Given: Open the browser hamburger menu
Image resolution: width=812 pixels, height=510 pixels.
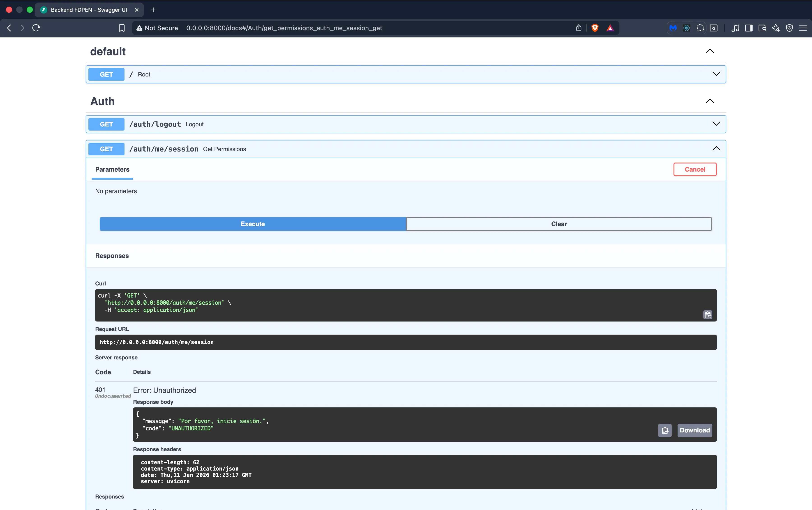Looking at the screenshot, I should coord(803,28).
